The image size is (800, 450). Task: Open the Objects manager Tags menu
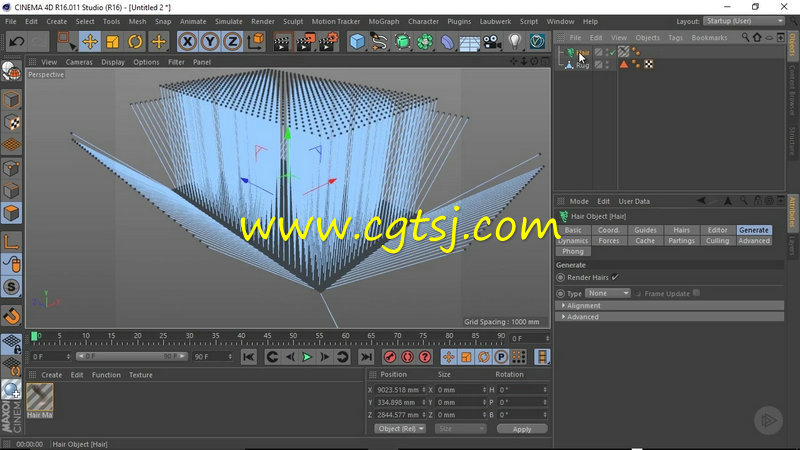(675, 38)
